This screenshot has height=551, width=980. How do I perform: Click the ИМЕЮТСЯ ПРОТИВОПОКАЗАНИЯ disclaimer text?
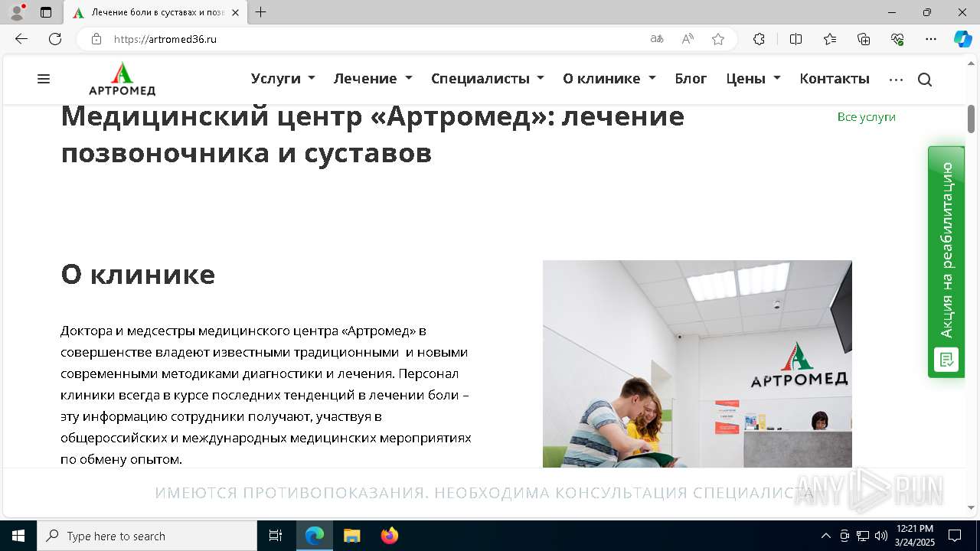(484, 493)
